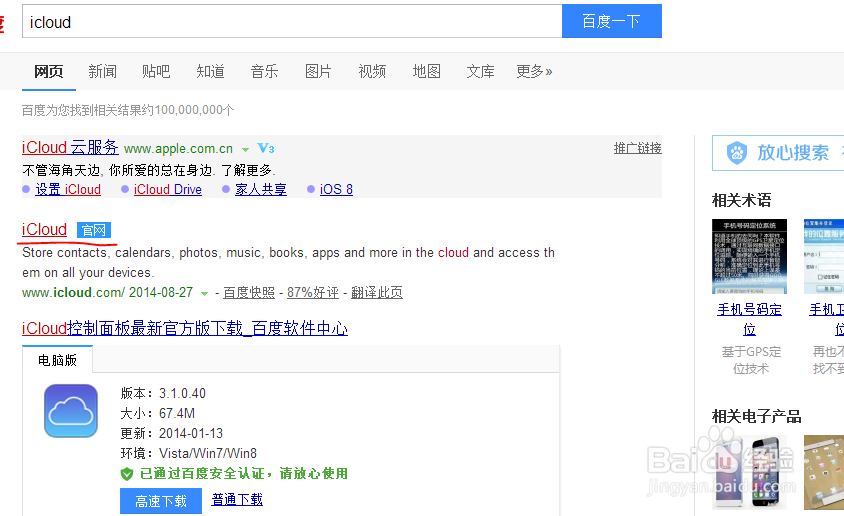Image resolution: width=844 pixels, height=516 pixels.
Task: Click the iCloud app cloud icon
Action: pos(71,411)
